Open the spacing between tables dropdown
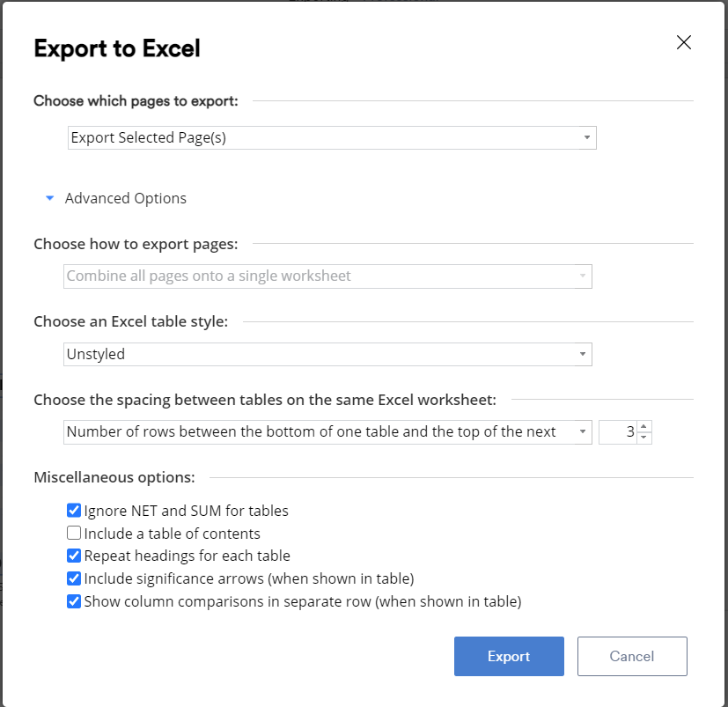 (327, 431)
